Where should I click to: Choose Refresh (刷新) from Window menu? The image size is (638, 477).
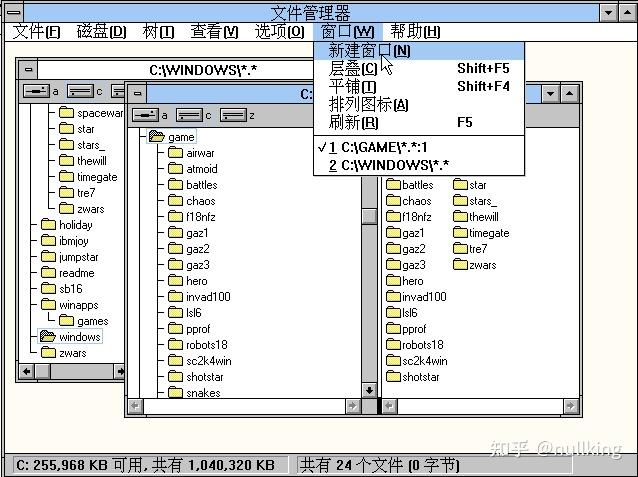[x=419, y=123]
